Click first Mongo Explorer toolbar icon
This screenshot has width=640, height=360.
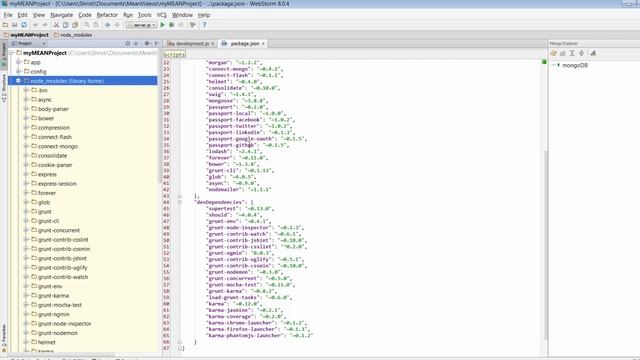click(553, 53)
